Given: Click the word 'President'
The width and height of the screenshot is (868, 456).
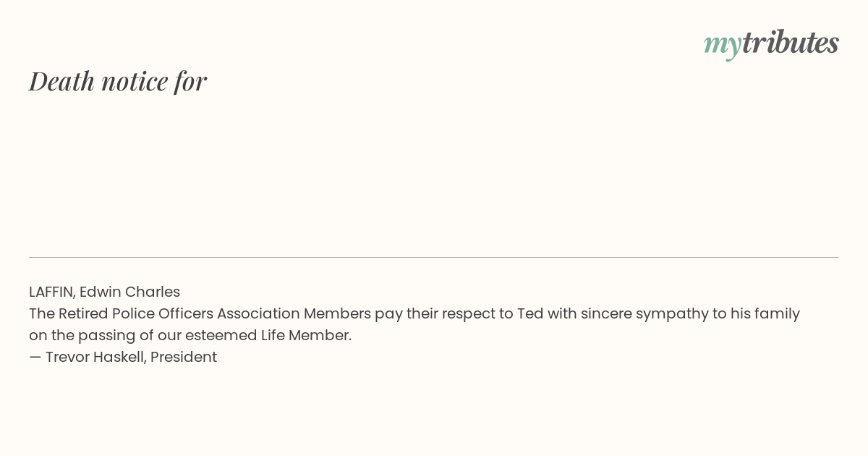Looking at the screenshot, I should click(184, 357).
